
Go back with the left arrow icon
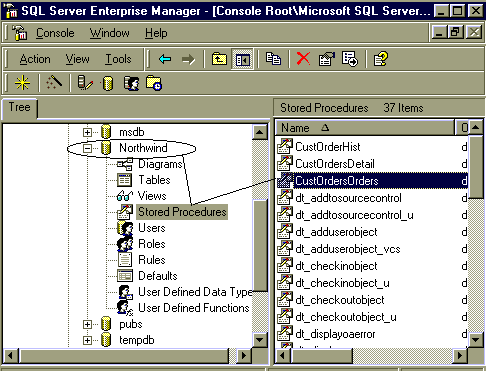coord(165,59)
